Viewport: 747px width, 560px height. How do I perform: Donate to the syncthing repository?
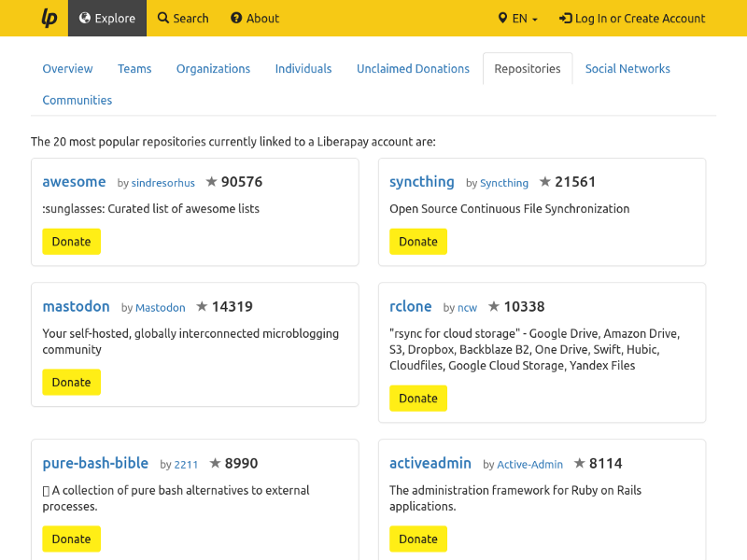coord(418,242)
